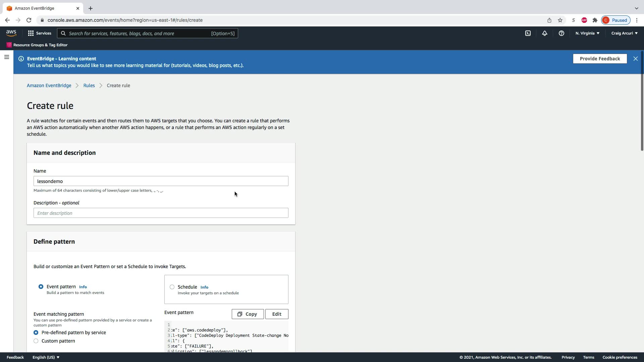Open the browser extensions puzzle icon
644x362 pixels.
tap(595, 20)
